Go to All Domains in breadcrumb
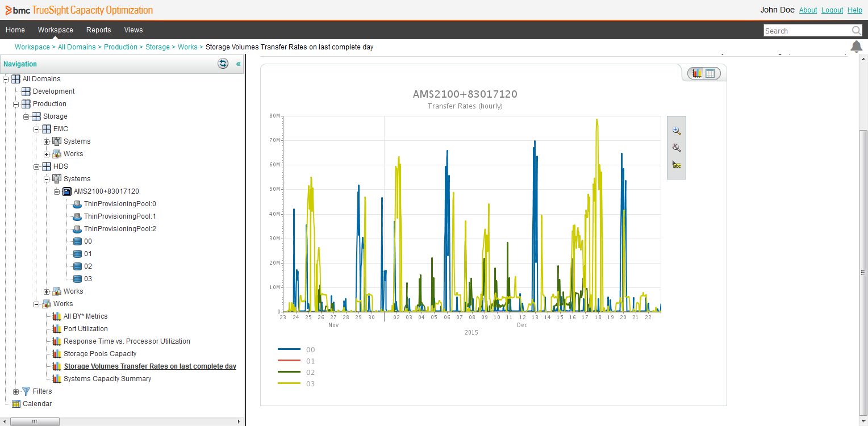The height and width of the screenshot is (426, 868). (77, 47)
